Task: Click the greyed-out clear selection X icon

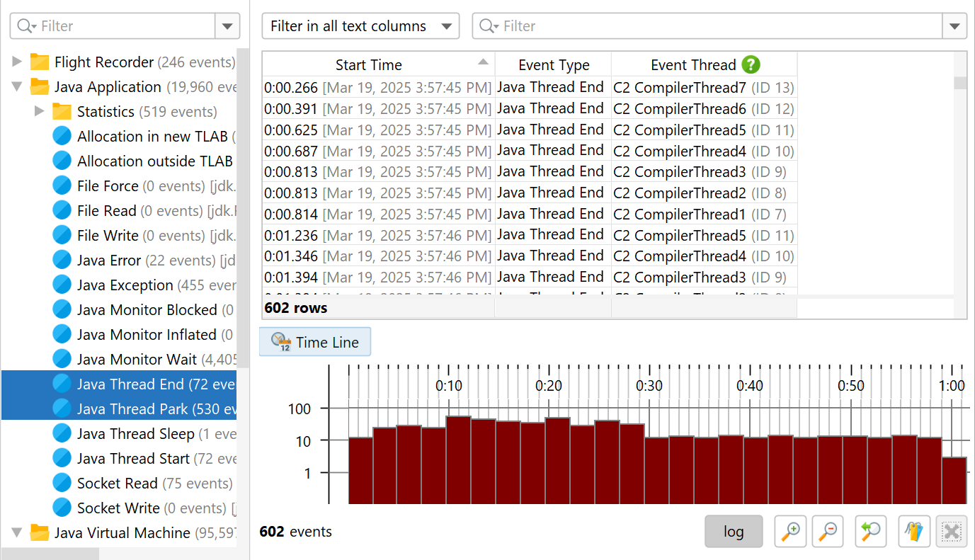Action: (952, 531)
